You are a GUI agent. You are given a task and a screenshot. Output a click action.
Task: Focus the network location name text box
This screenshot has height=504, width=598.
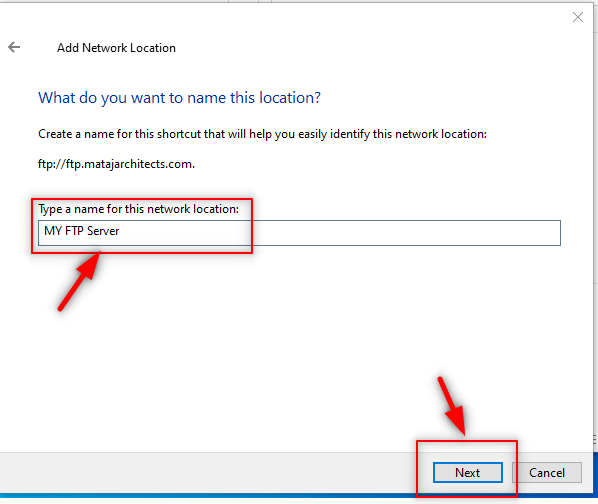(299, 233)
